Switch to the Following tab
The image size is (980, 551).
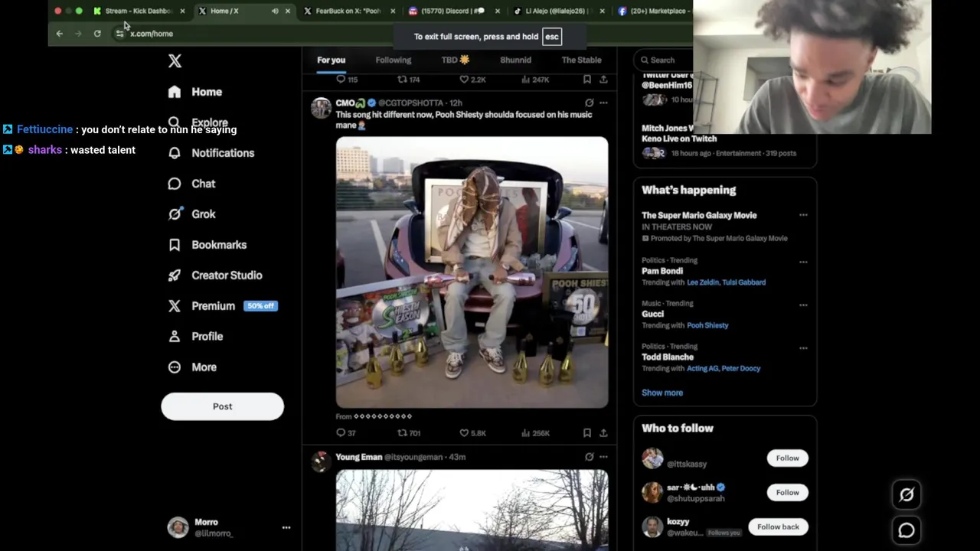pos(394,60)
